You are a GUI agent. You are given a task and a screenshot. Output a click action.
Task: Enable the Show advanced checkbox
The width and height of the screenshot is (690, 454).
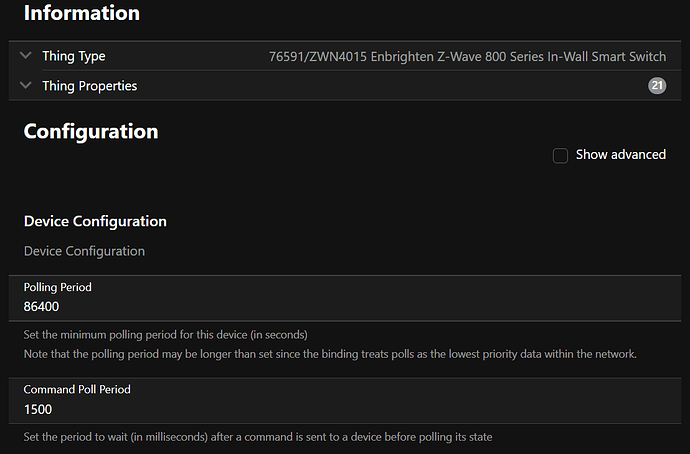pyautogui.click(x=560, y=155)
